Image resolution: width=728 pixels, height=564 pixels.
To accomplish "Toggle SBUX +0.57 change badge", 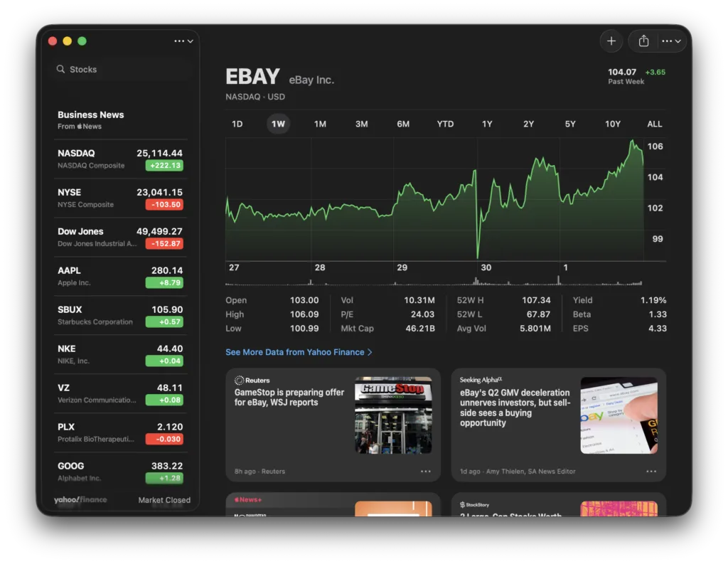I will point(164,321).
